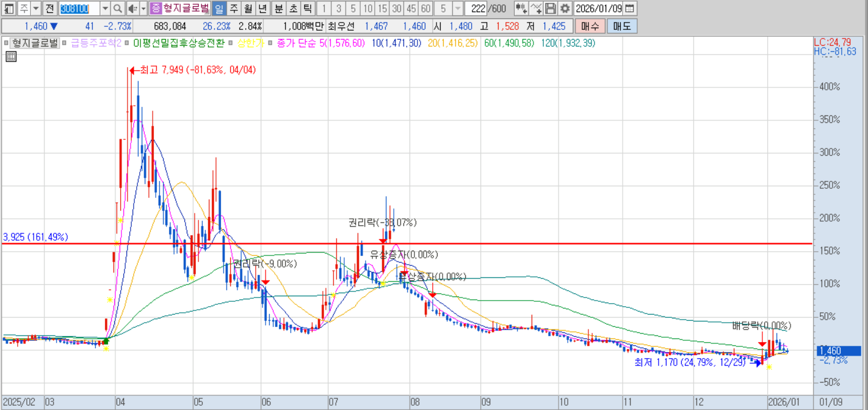868x410 pixels.
Task: Switch to 주 weekly period tab
Action: (233, 9)
